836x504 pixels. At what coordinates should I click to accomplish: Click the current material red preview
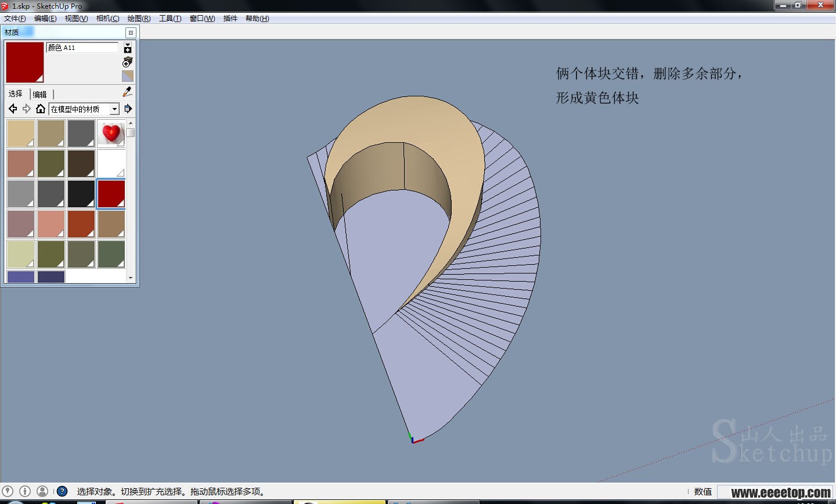pos(25,62)
